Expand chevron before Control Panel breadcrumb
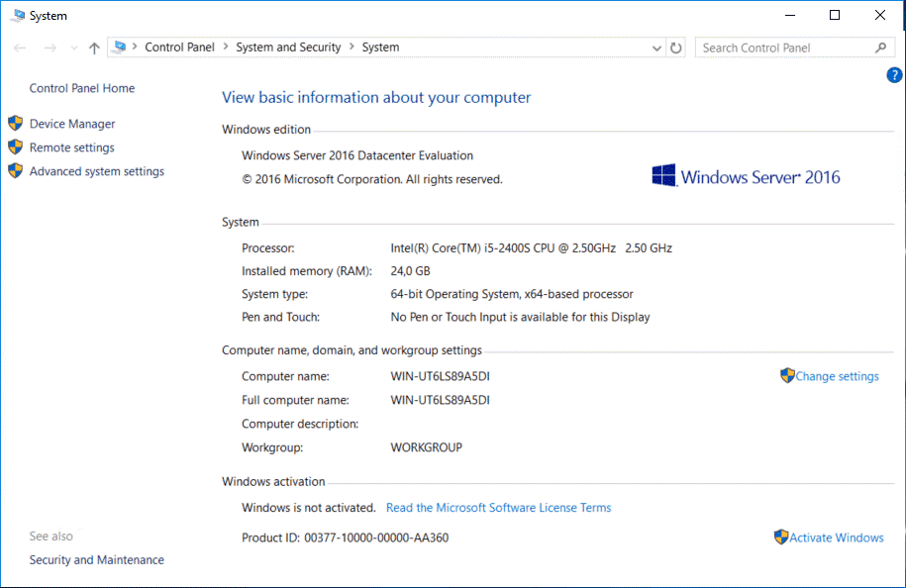The width and height of the screenshot is (906, 588). pos(135,47)
